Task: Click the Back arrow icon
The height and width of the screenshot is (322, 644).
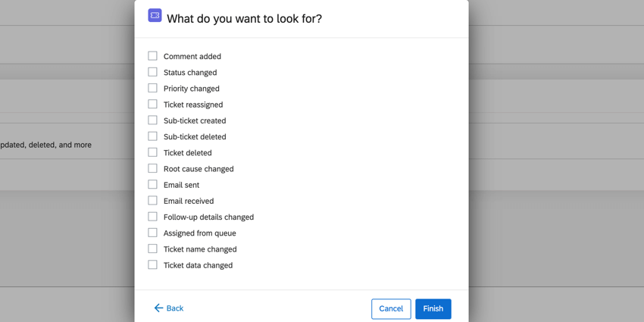Action: 158,308
